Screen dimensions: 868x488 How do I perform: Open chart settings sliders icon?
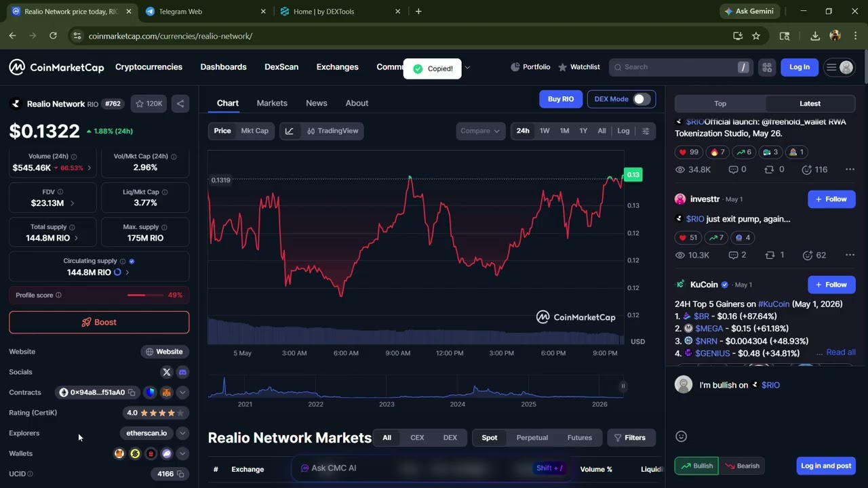646,131
